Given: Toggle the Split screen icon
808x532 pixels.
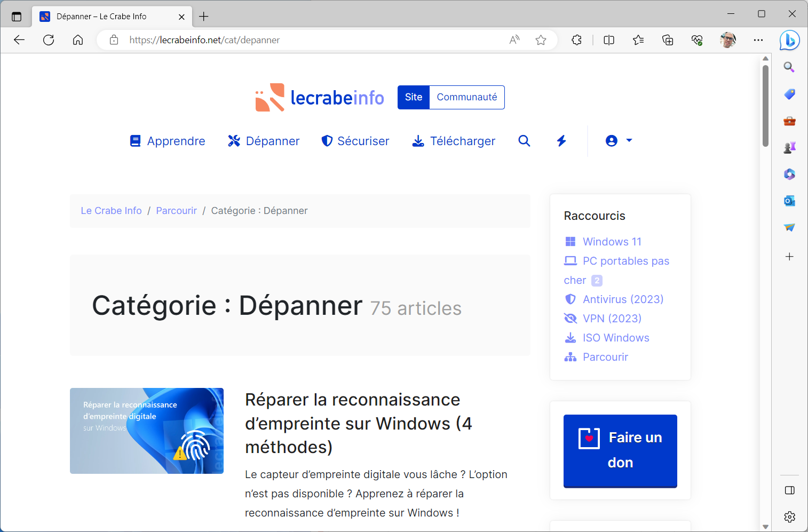Looking at the screenshot, I should 609,40.
